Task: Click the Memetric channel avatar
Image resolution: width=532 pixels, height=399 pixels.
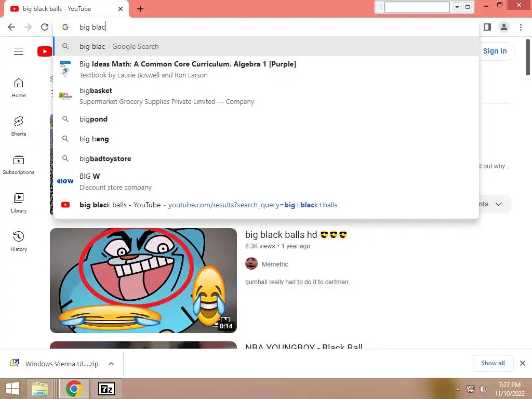Action: (x=251, y=263)
